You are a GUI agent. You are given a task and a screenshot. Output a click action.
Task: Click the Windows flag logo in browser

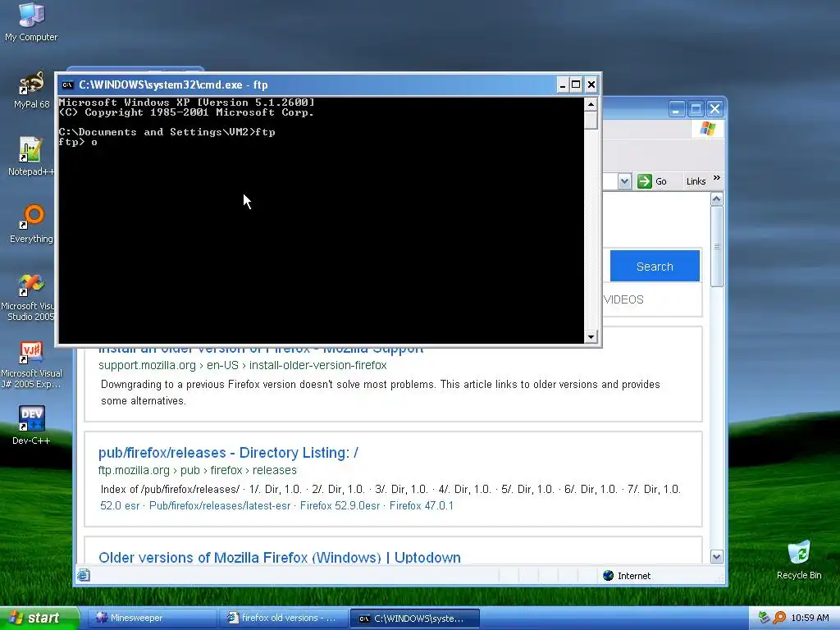pos(708,129)
